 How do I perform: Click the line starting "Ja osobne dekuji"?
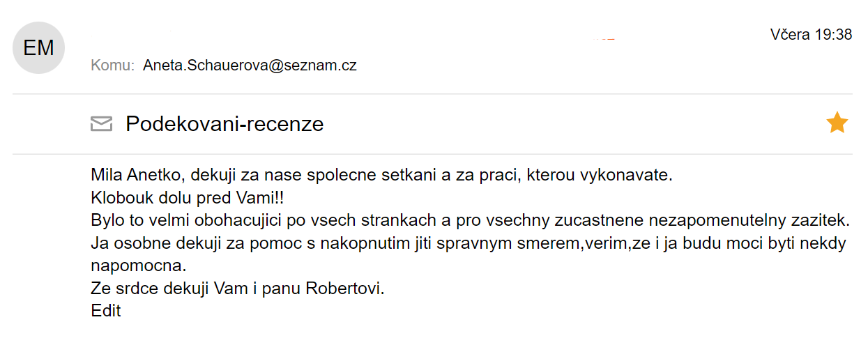pos(469,244)
